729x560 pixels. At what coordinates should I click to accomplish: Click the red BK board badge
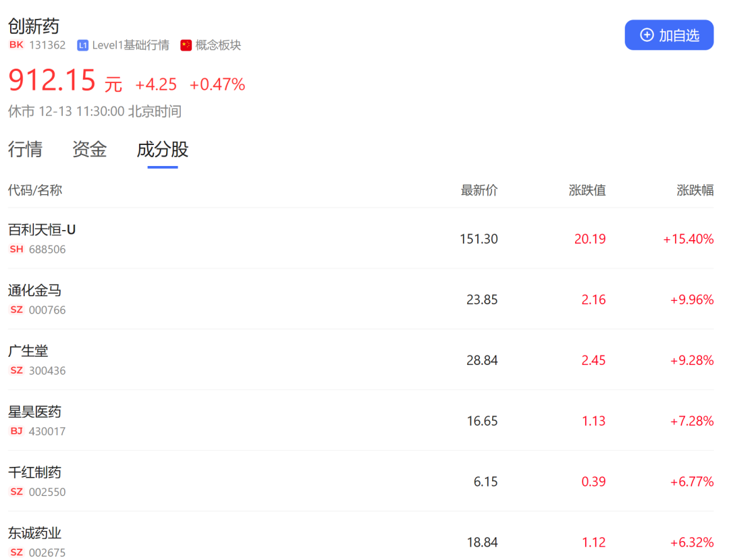16,45
